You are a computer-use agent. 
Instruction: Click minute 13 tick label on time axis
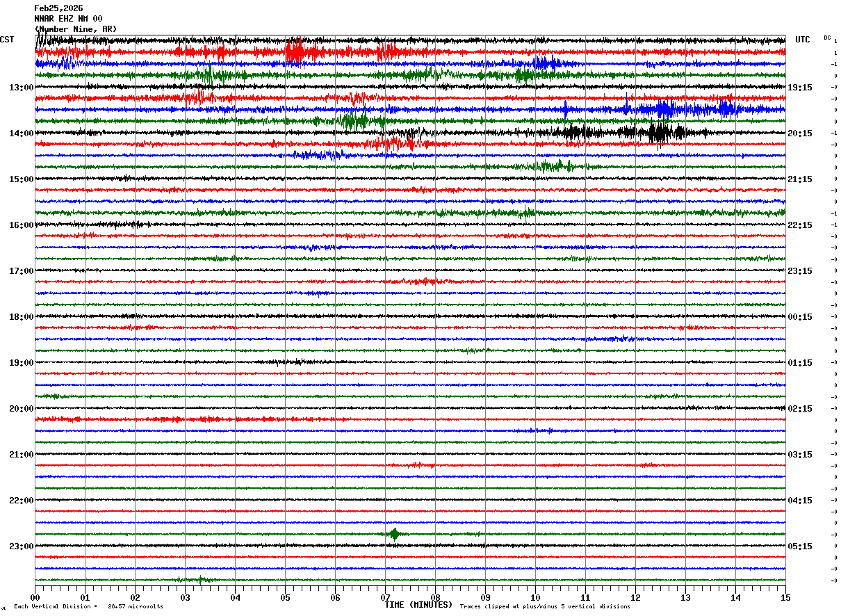685,597
